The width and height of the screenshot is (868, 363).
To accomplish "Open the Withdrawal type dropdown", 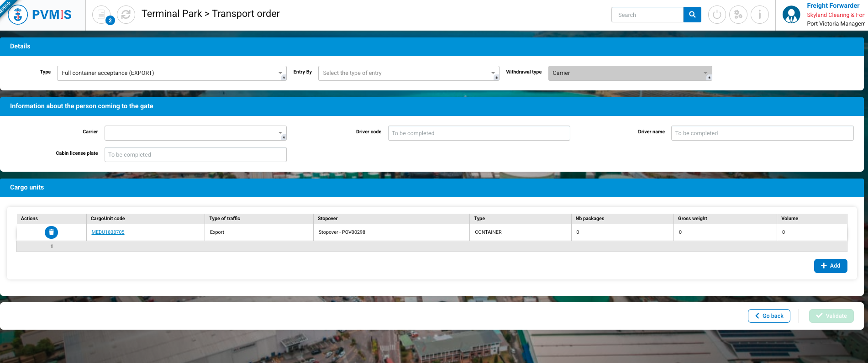I will click(x=630, y=73).
